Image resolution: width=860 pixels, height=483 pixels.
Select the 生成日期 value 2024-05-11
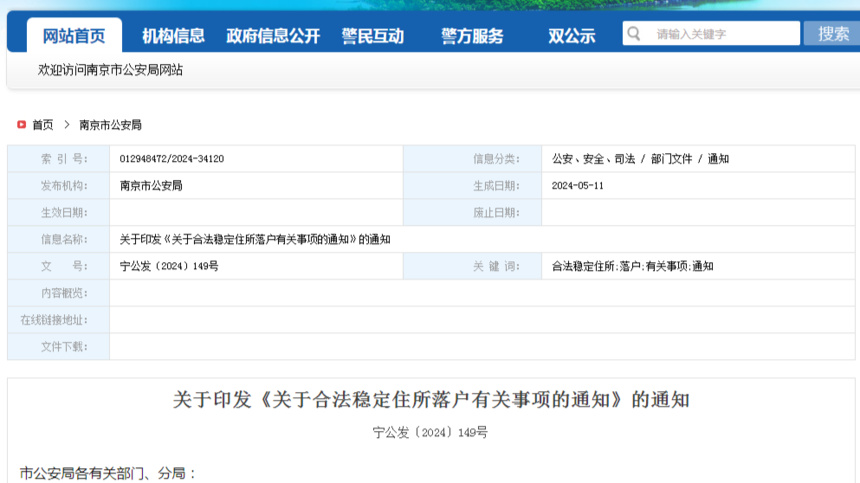578,185
